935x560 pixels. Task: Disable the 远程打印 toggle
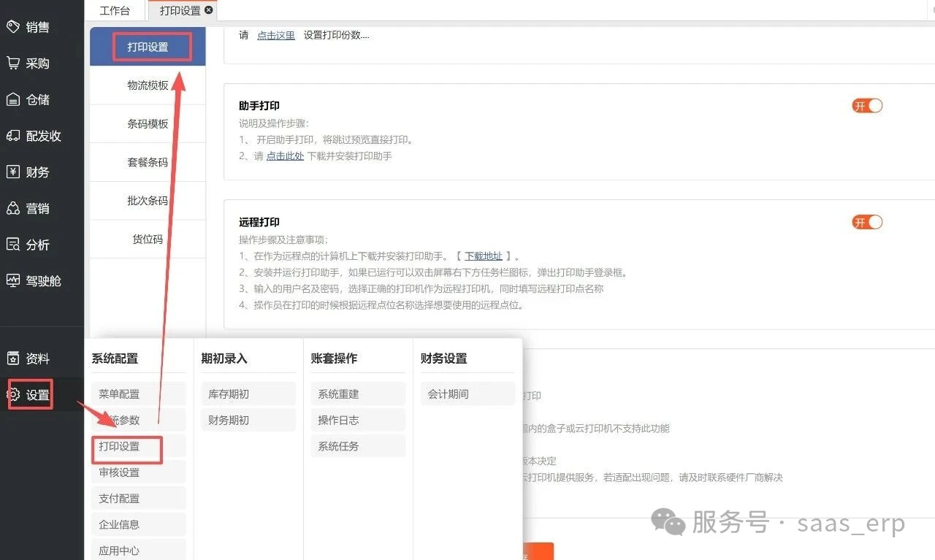tap(866, 222)
